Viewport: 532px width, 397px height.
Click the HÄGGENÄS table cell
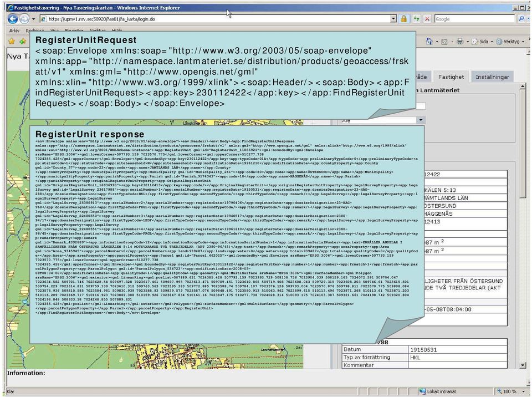point(465,213)
